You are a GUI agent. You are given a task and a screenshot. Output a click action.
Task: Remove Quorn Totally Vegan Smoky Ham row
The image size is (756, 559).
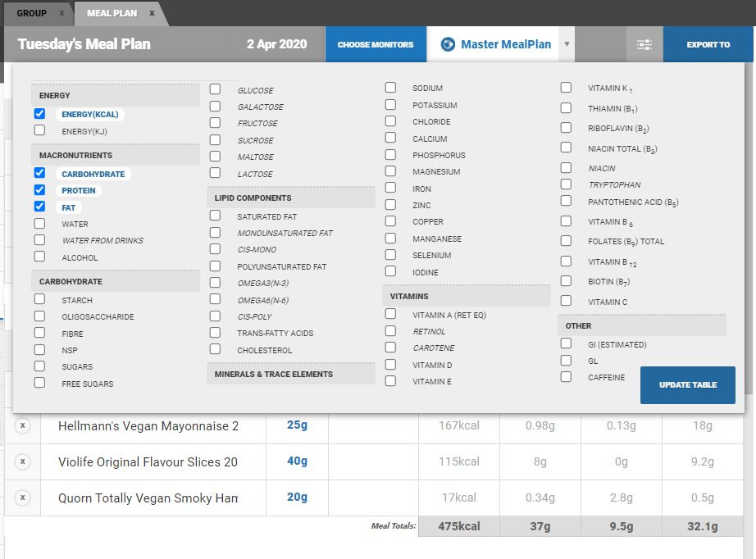[x=23, y=498]
